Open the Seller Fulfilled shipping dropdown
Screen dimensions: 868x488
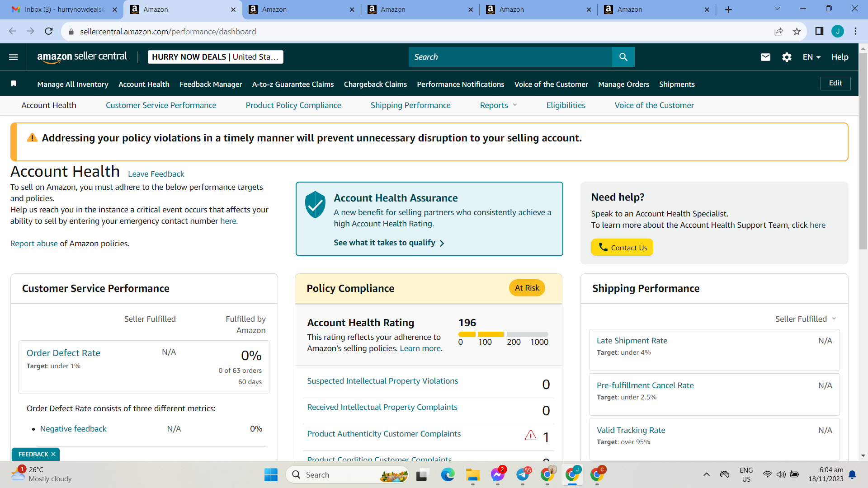point(806,319)
